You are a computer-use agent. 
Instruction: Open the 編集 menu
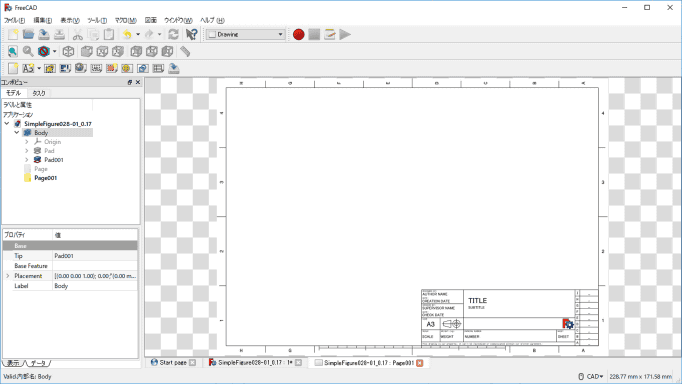(x=43, y=20)
